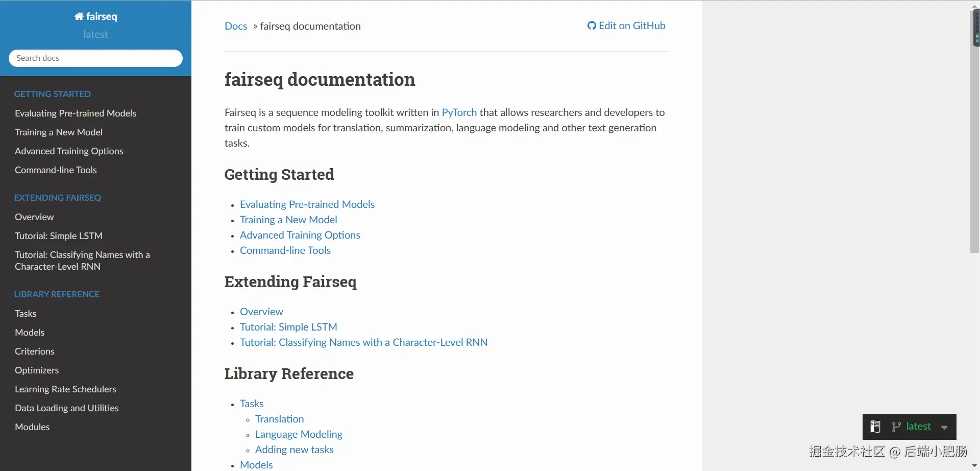Viewport: 980px width, 471px height.
Task: Click the Edit on GitHub link
Action: [x=626, y=26]
